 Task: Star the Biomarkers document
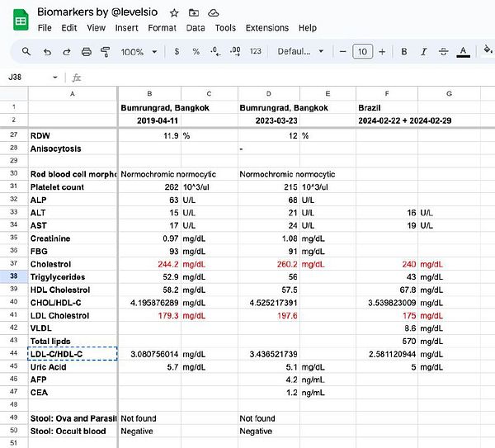(174, 13)
